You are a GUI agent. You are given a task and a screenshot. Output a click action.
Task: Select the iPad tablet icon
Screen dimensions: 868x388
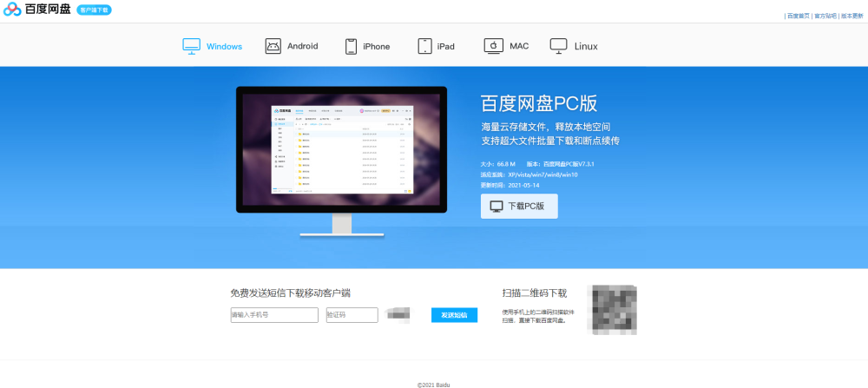424,47
